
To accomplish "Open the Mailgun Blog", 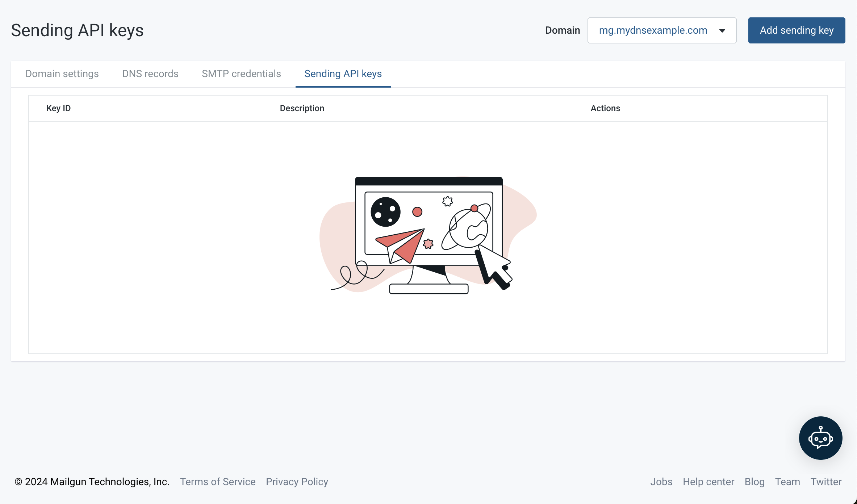I will coord(754,482).
